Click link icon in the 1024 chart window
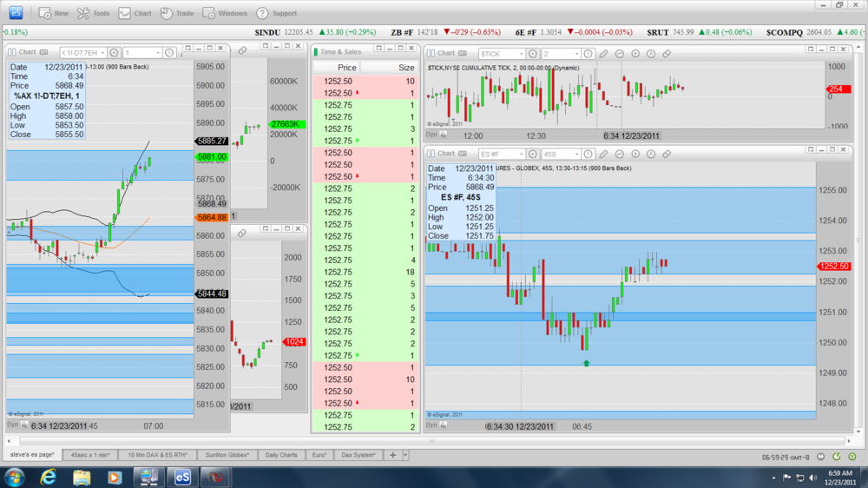The height and width of the screenshot is (488, 868). tap(242, 234)
